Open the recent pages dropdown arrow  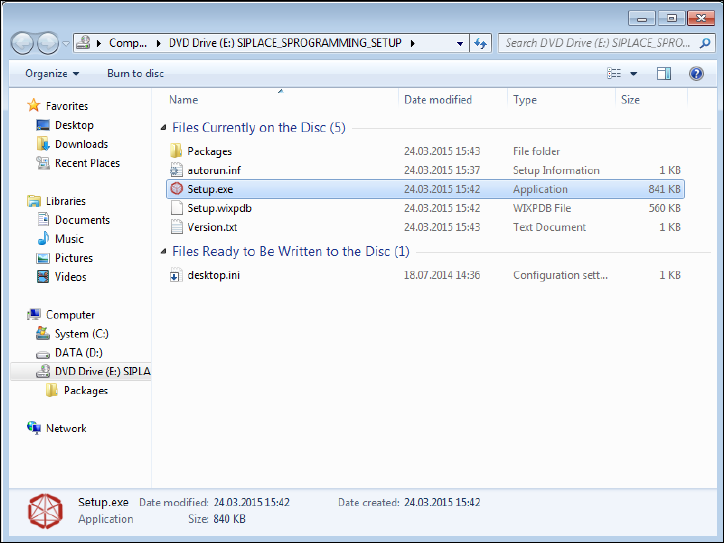click(x=66, y=44)
